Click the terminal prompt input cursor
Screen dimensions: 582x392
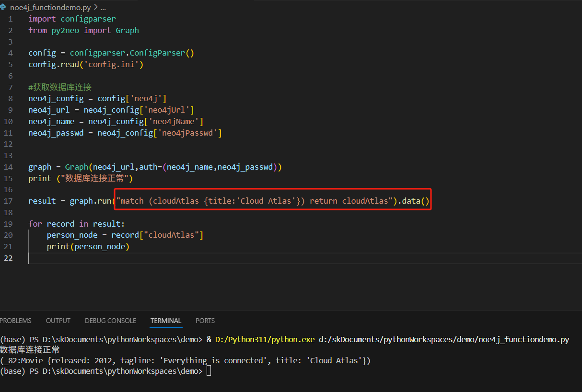click(209, 371)
